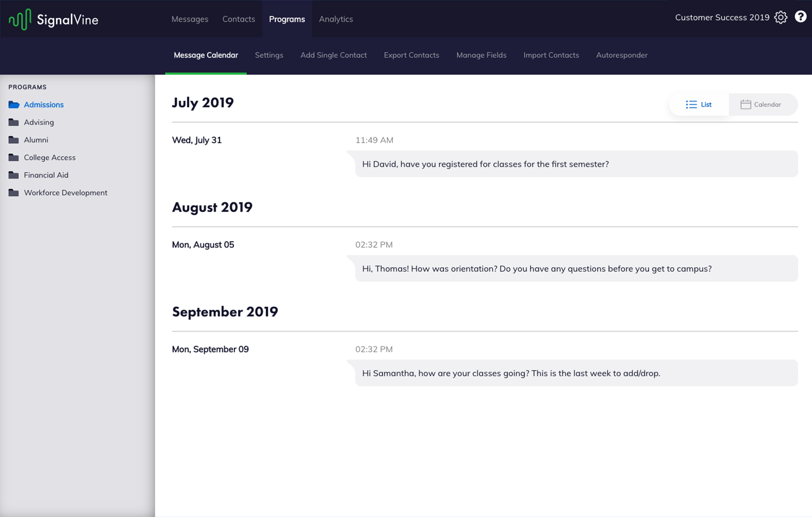Click the PROGRAMS sidebar heading
The height and width of the screenshot is (517, 812).
point(27,87)
